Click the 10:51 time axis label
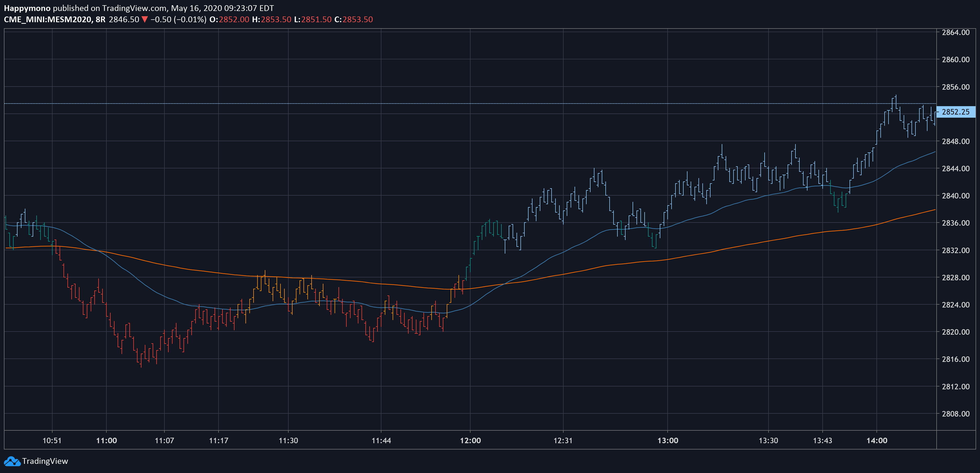This screenshot has height=473, width=980. (52, 441)
